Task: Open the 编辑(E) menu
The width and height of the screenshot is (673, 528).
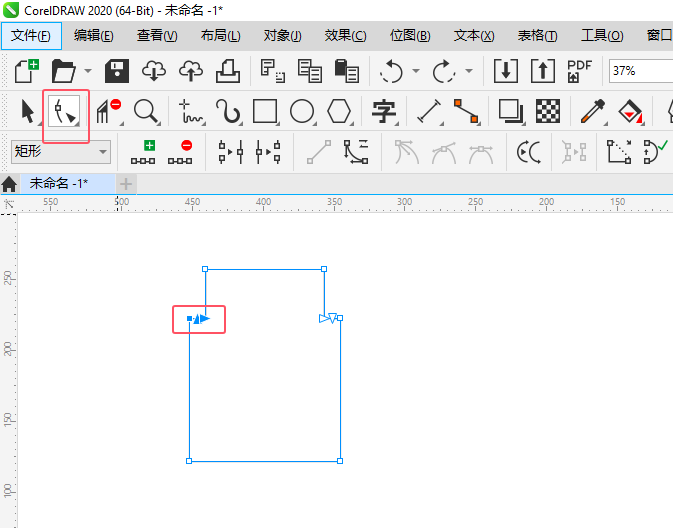Action: click(94, 36)
